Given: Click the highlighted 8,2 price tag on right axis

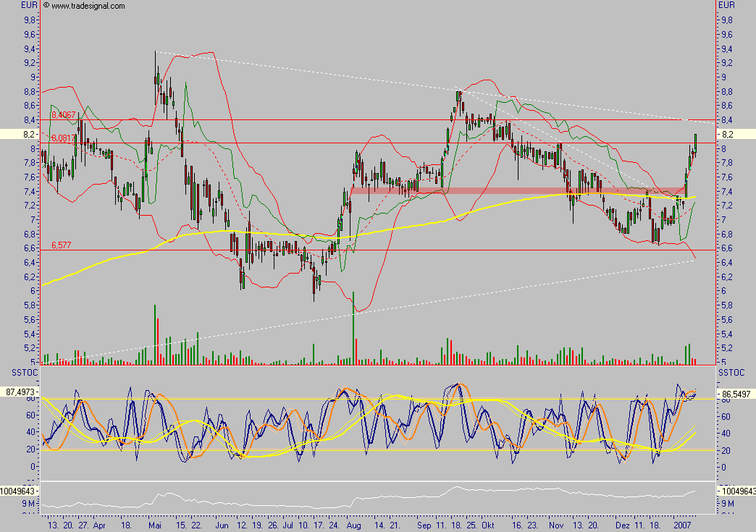Looking at the screenshot, I should click(x=736, y=134).
